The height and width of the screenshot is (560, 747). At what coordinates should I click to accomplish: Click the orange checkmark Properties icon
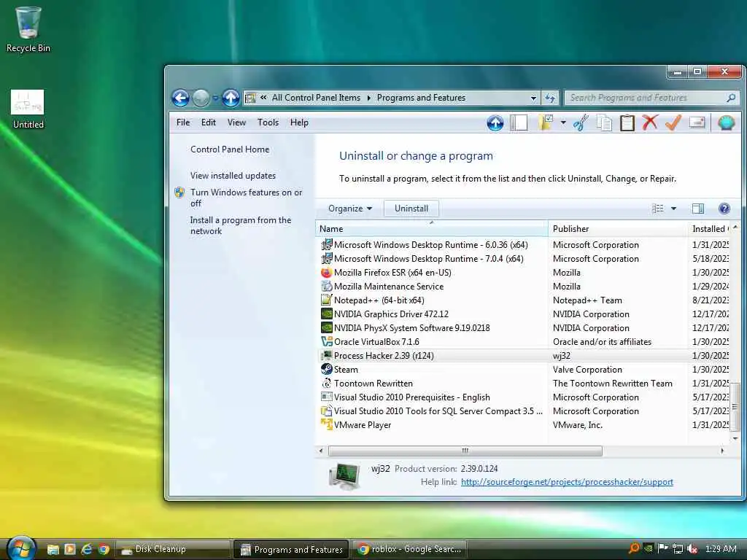pos(673,122)
